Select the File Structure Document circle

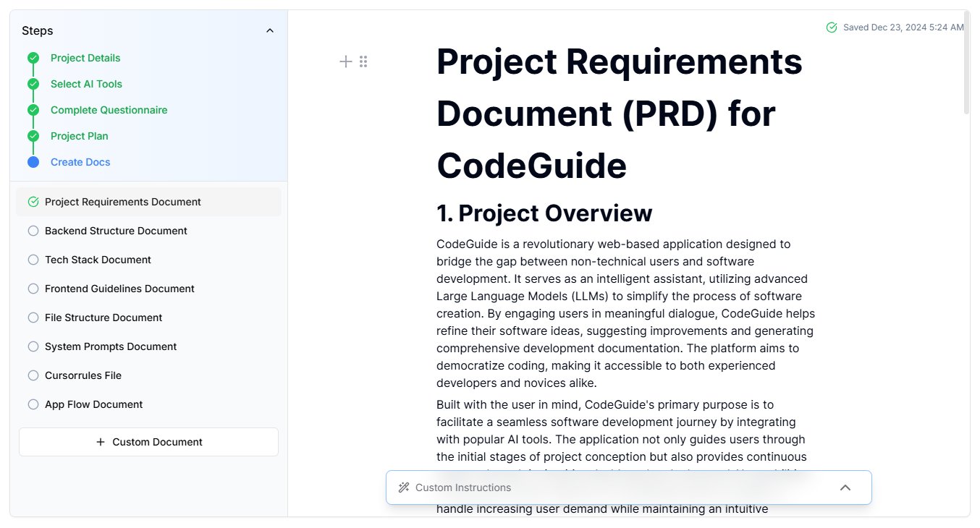click(x=33, y=318)
